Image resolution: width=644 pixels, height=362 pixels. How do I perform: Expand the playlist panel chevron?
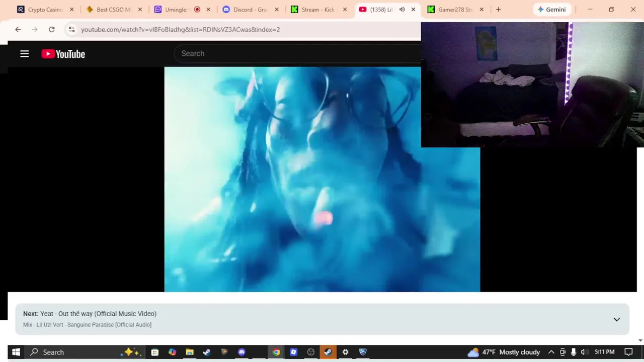[x=616, y=319]
